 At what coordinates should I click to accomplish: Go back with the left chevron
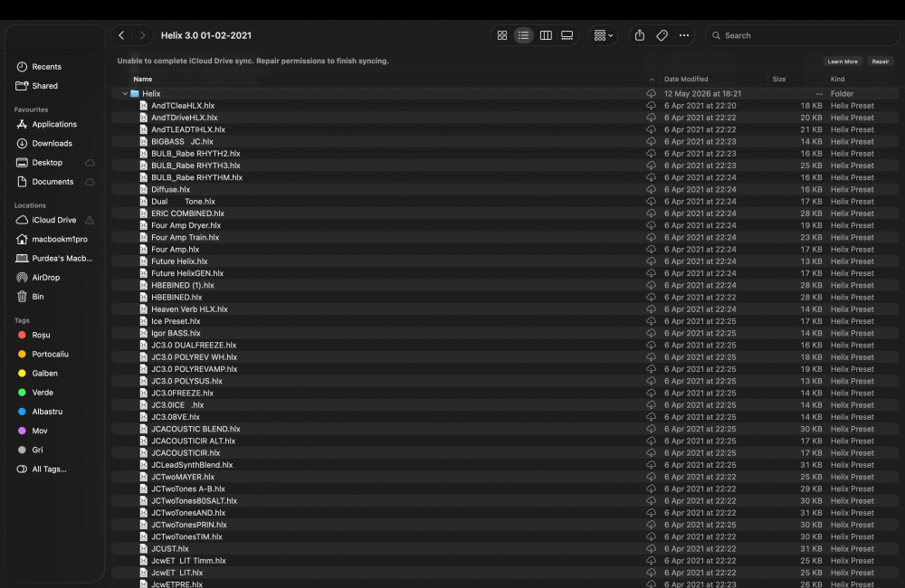click(121, 35)
